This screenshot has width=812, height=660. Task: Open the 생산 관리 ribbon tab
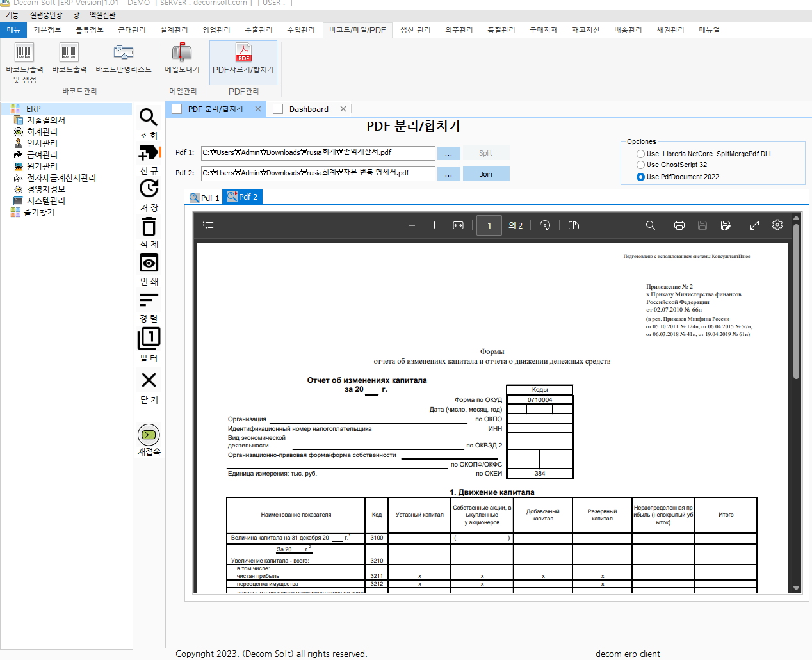click(415, 30)
